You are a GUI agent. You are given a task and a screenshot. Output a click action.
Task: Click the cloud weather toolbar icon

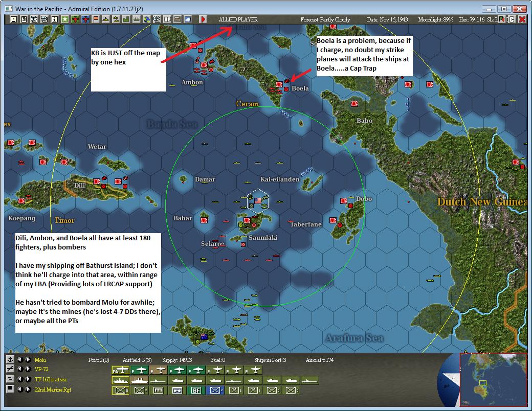pos(188,19)
